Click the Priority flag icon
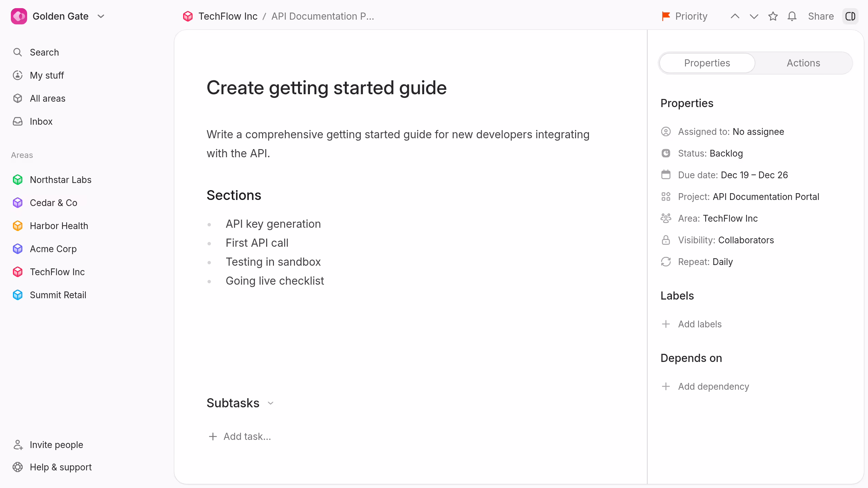This screenshot has height=488, width=868. pyautogui.click(x=666, y=16)
